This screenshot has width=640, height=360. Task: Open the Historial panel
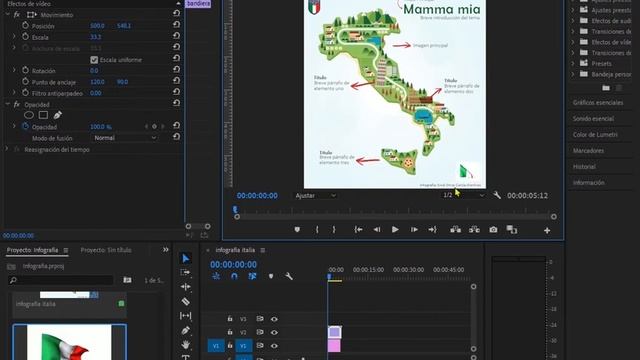click(584, 167)
